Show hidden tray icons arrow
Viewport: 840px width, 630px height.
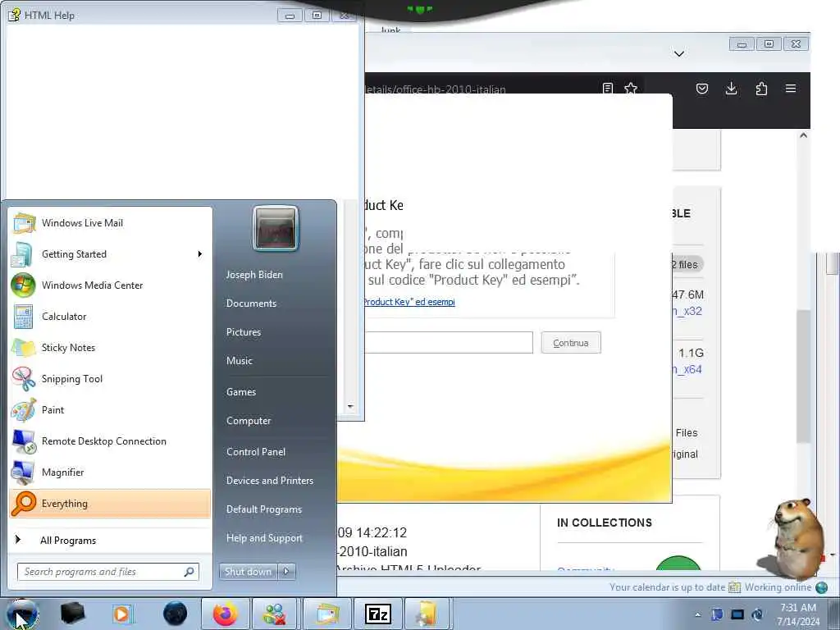(x=697, y=614)
